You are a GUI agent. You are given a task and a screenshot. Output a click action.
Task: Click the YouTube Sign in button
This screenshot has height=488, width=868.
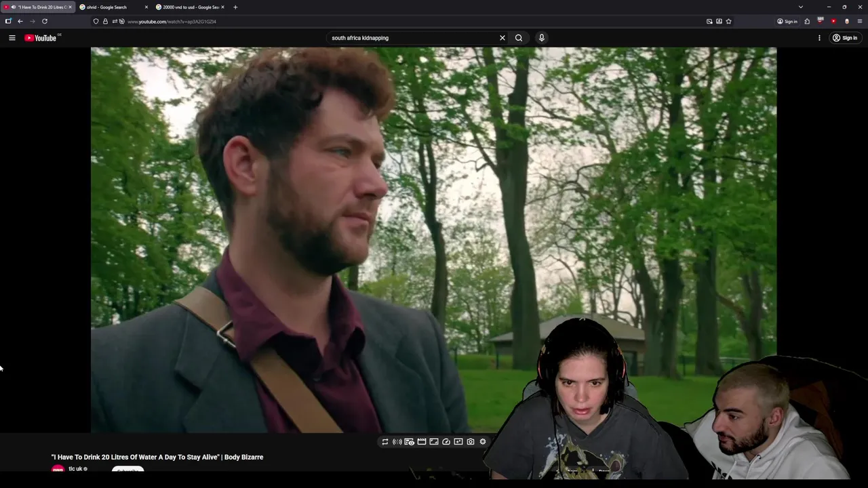(846, 38)
